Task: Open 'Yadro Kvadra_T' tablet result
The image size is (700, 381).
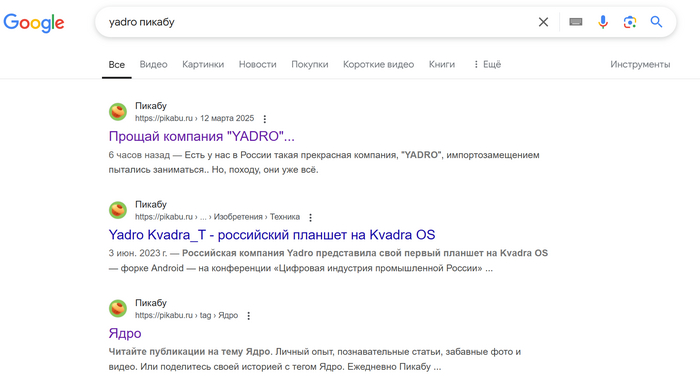Action: [272, 234]
